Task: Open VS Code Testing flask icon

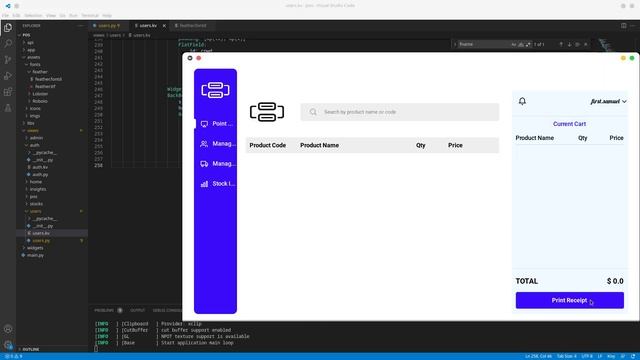Action: (x=8, y=108)
